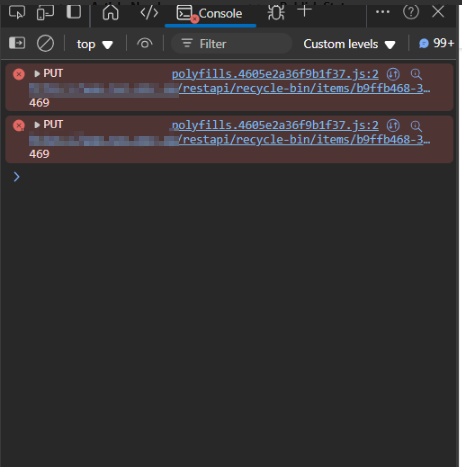Click the red error icon on second entry

click(x=19, y=126)
